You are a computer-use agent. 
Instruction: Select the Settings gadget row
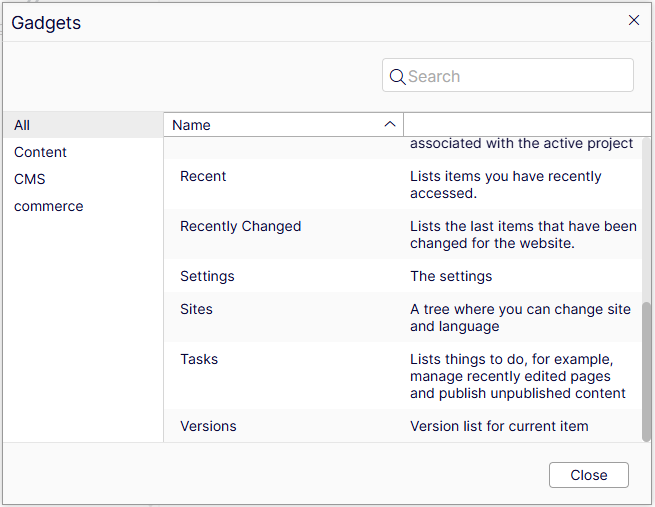207,276
